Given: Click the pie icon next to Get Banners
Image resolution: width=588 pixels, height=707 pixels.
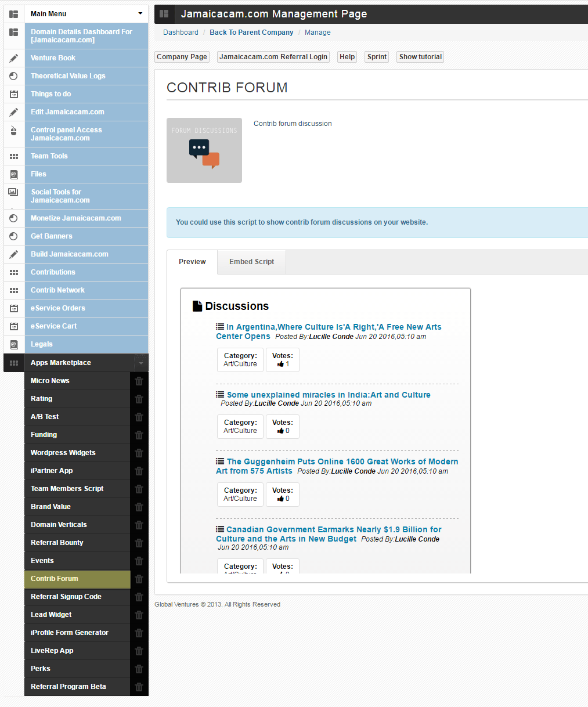Looking at the screenshot, I should [14, 236].
